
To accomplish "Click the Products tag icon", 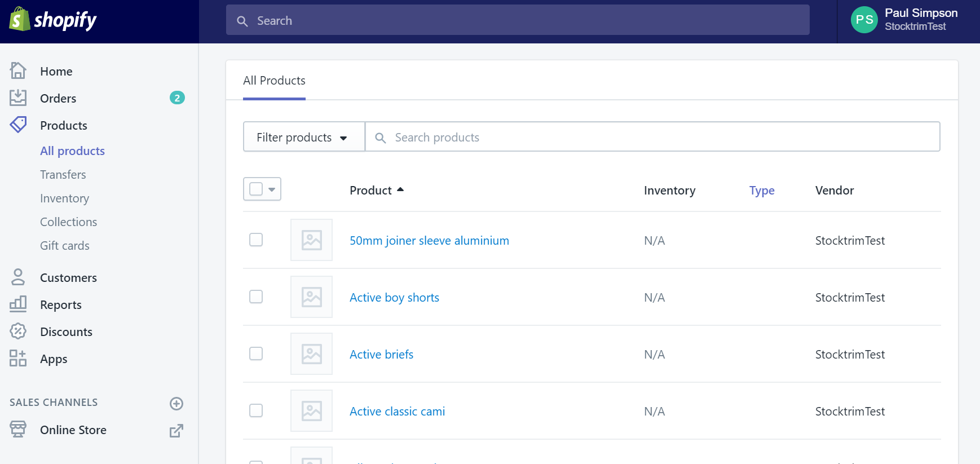I will (18, 125).
